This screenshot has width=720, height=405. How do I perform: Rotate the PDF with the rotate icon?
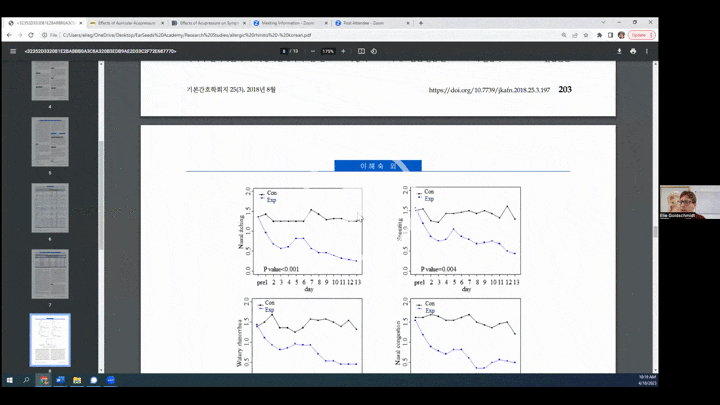pyautogui.click(x=373, y=51)
